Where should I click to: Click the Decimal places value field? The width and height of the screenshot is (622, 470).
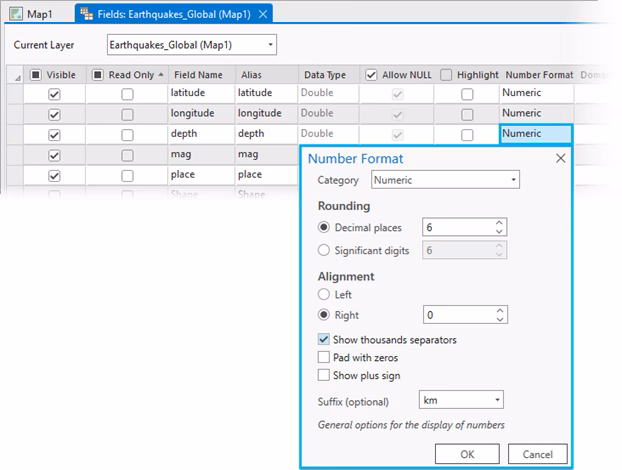tap(458, 227)
